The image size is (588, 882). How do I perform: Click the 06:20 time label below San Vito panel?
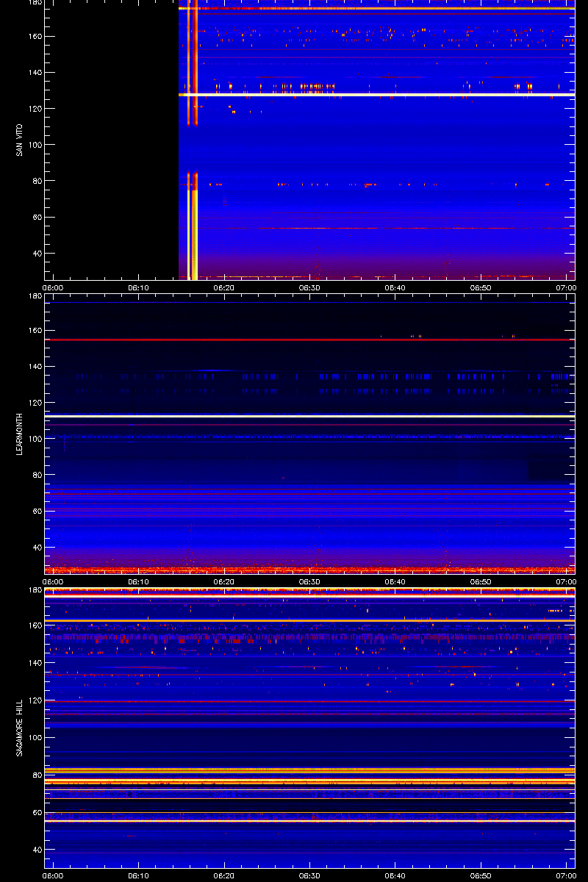coord(224,287)
